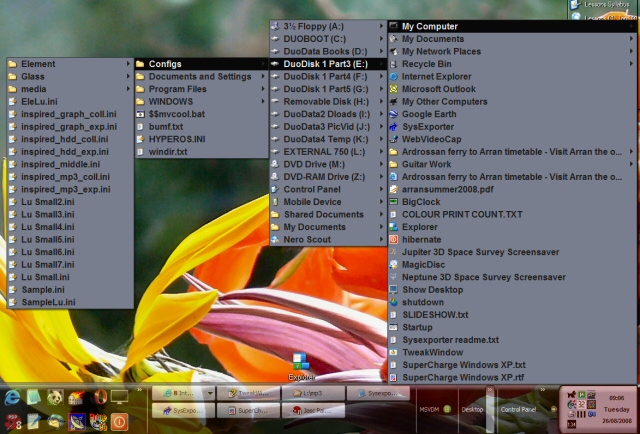
Task: Expand the Program Files submenu arrow
Action: [x=263, y=89]
